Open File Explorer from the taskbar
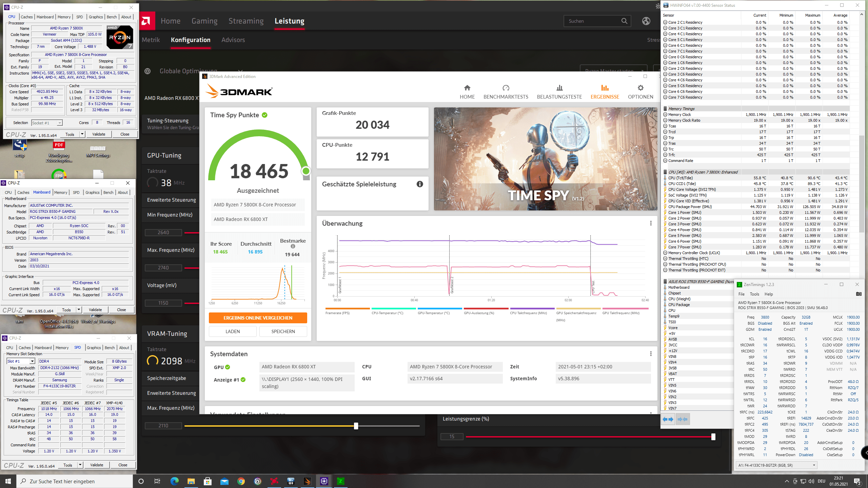 (x=191, y=481)
